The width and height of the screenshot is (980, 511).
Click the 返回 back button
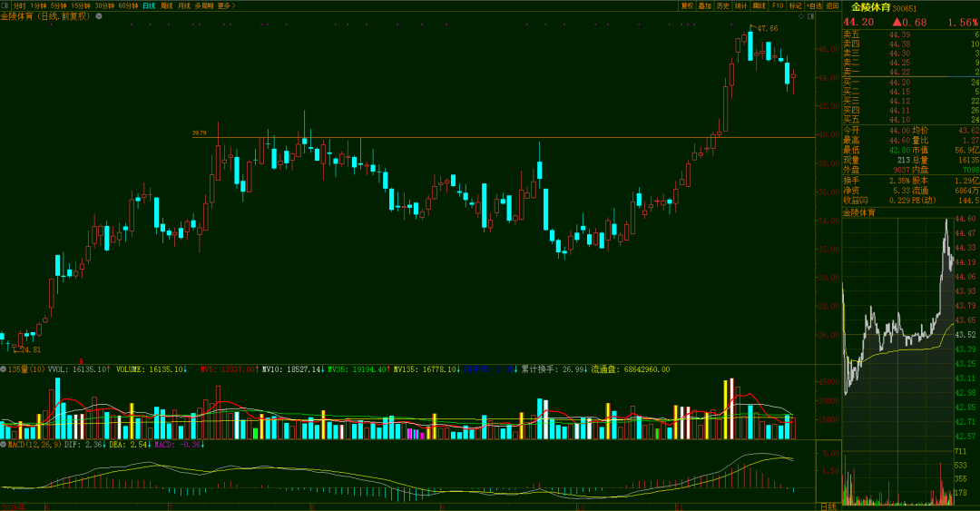(x=832, y=5)
